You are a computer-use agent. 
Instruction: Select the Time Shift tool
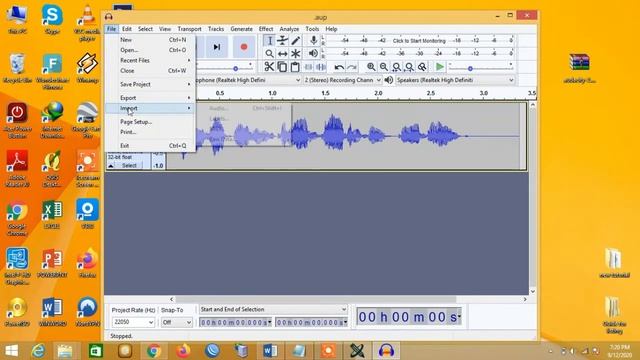point(282,53)
